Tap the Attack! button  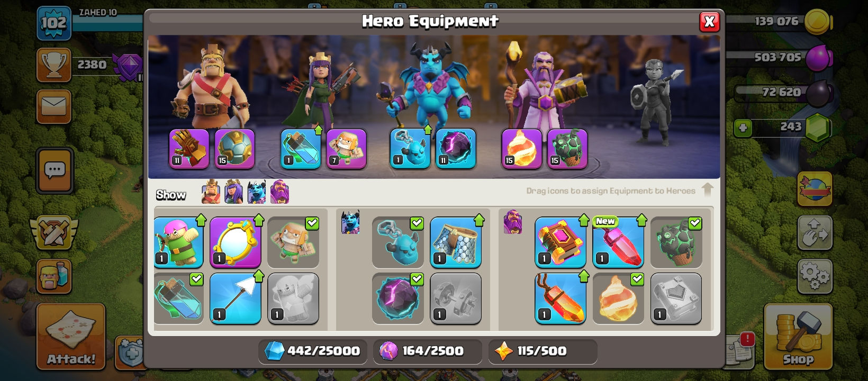coord(71,337)
